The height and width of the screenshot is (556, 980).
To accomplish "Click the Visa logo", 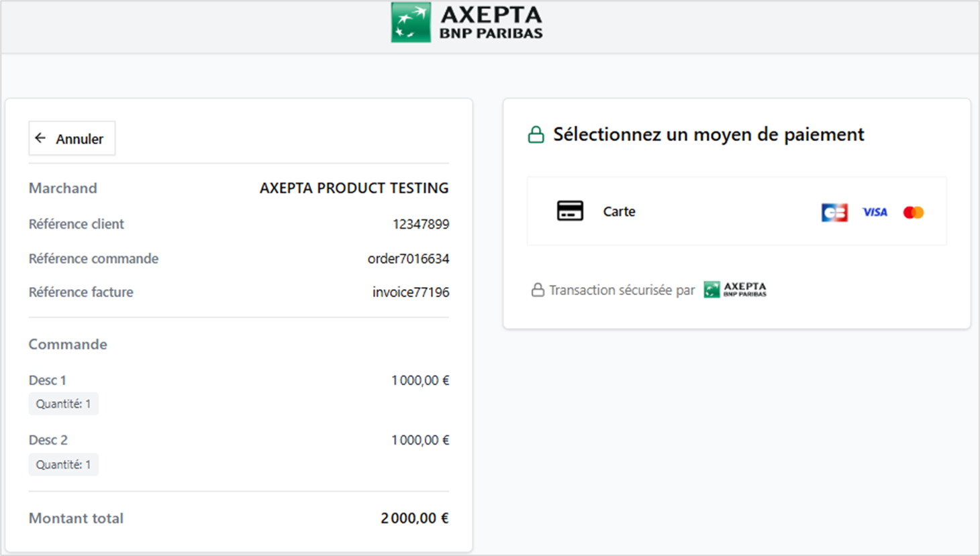I will [x=875, y=213].
